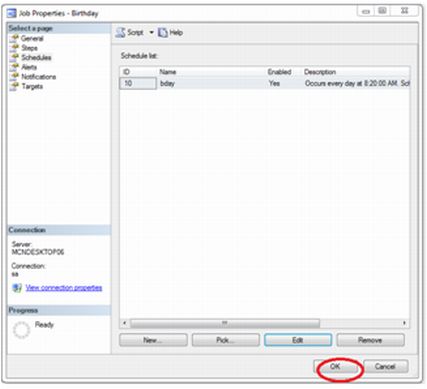Confirm with the OK button

coord(336,367)
